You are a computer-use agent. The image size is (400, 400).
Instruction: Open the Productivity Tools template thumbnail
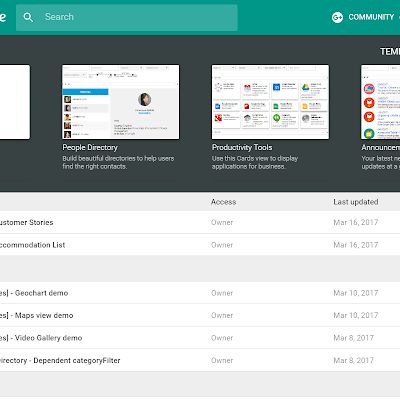(270, 102)
